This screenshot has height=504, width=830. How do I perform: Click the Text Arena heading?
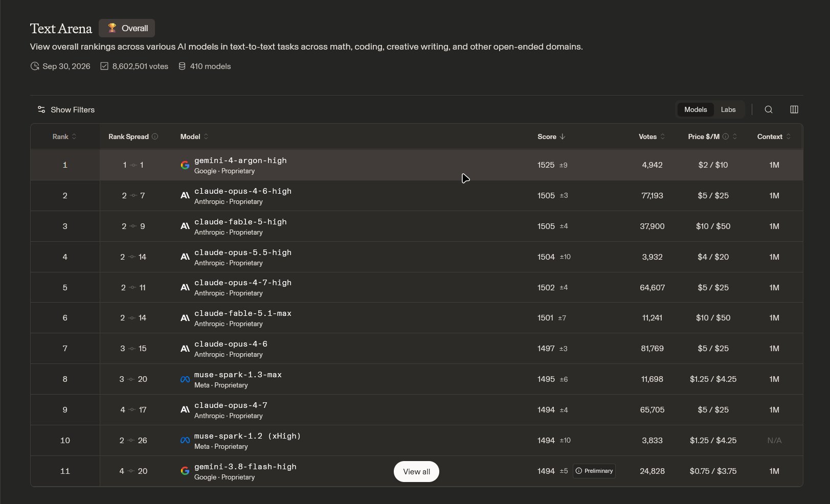pyautogui.click(x=61, y=29)
